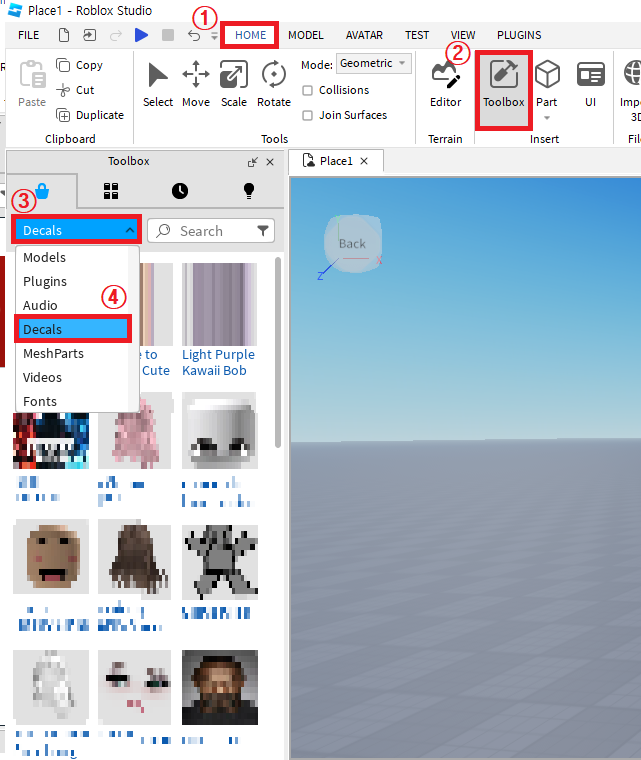The width and height of the screenshot is (641, 760).
Task: Select Fonts from category list
Action: [x=73, y=401]
